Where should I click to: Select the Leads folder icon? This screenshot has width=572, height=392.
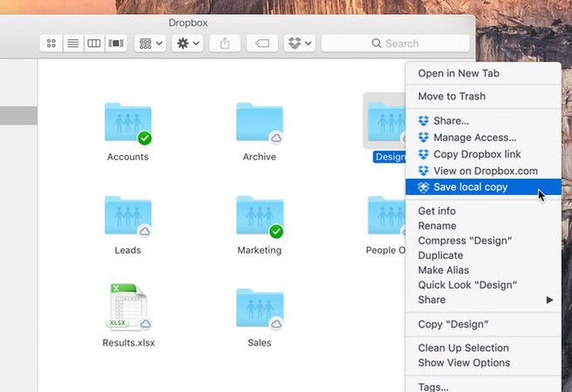[127, 216]
